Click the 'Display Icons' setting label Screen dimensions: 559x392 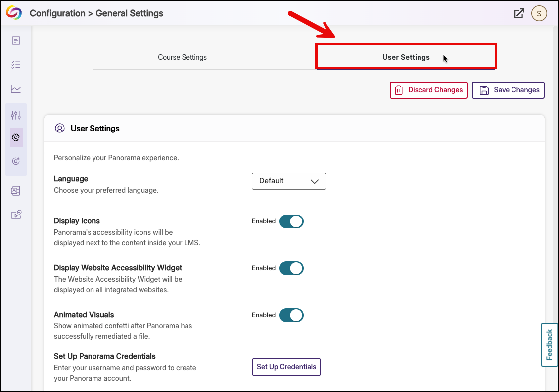click(77, 221)
